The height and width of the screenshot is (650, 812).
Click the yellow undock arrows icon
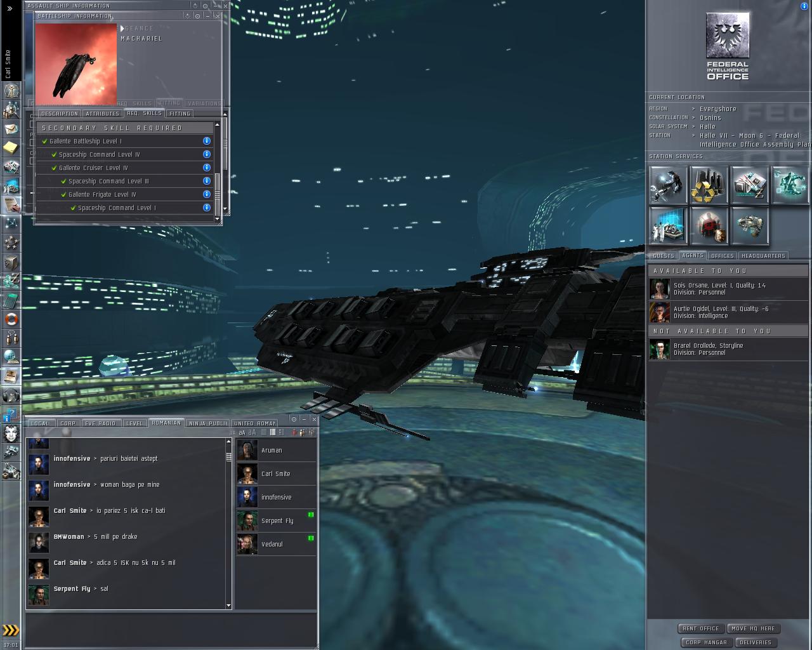coord(11,630)
